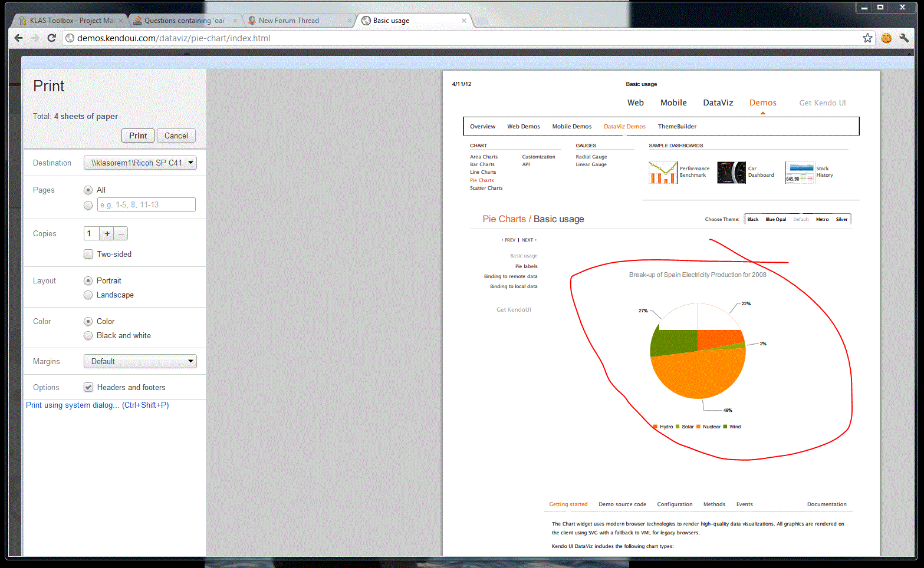The height and width of the screenshot is (568, 924).
Task: Open the Destination printer dropdown
Action: pos(140,163)
